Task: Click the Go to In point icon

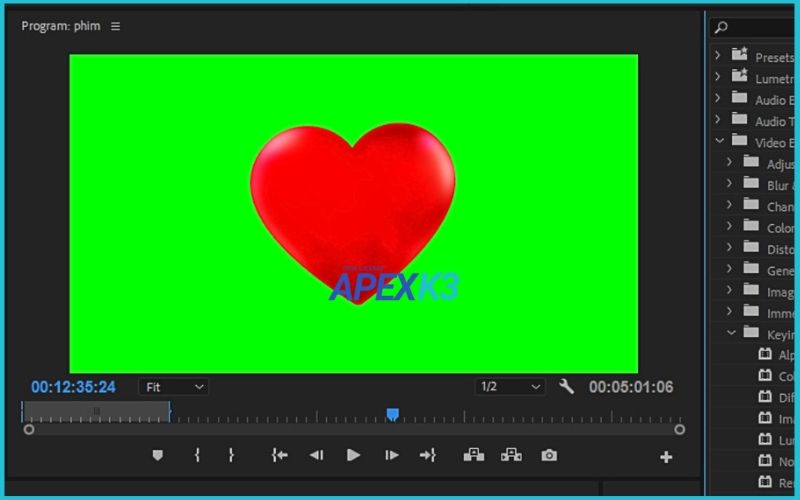Action: click(x=279, y=455)
